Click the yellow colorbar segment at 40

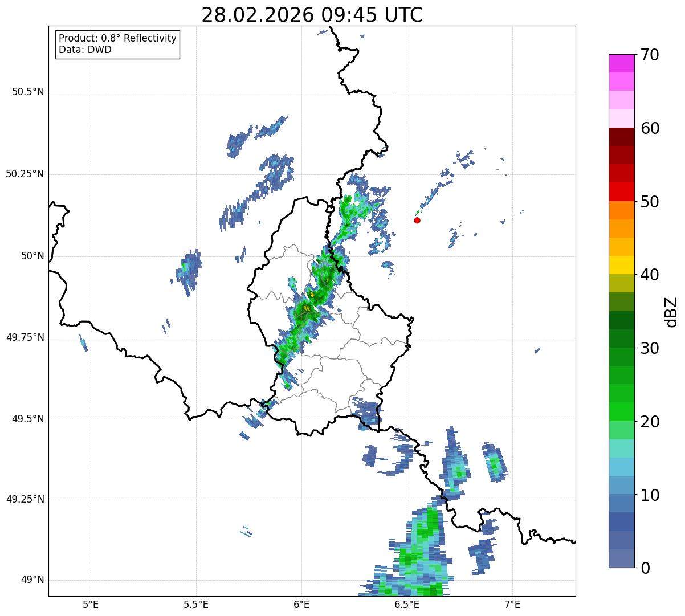621,265
